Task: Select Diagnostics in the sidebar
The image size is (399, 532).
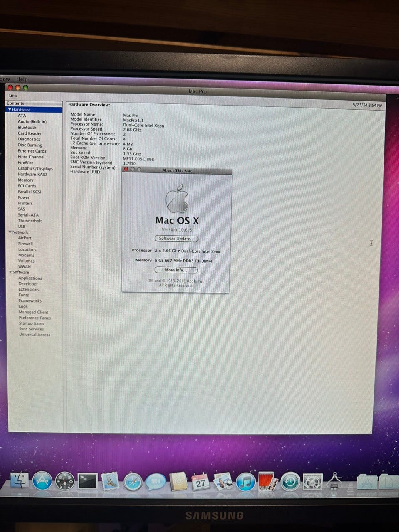Action: tap(29, 139)
